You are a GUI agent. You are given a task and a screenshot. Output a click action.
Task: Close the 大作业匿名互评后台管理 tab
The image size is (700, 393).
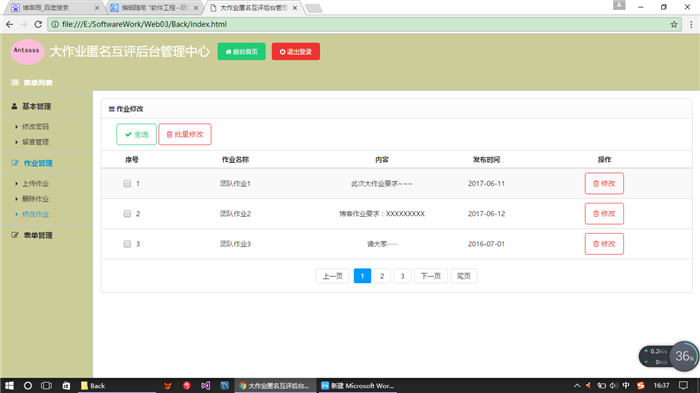click(x=295, y=8)
